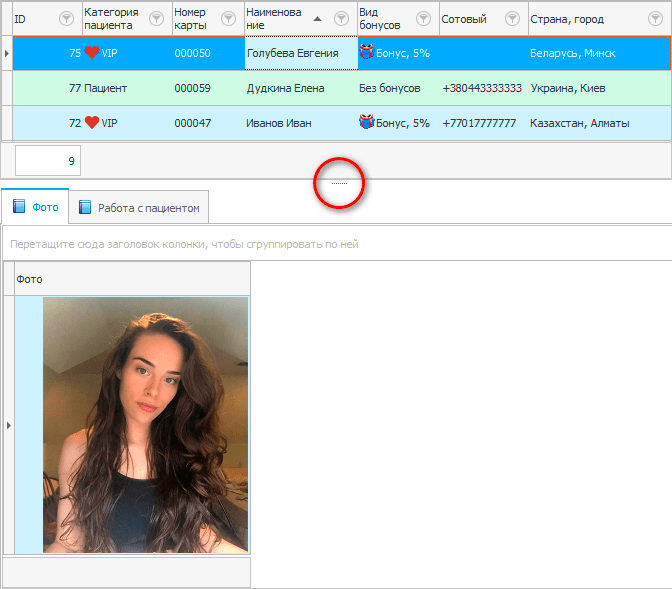Toggle sort arrow on Наименование column

point(317,18)
